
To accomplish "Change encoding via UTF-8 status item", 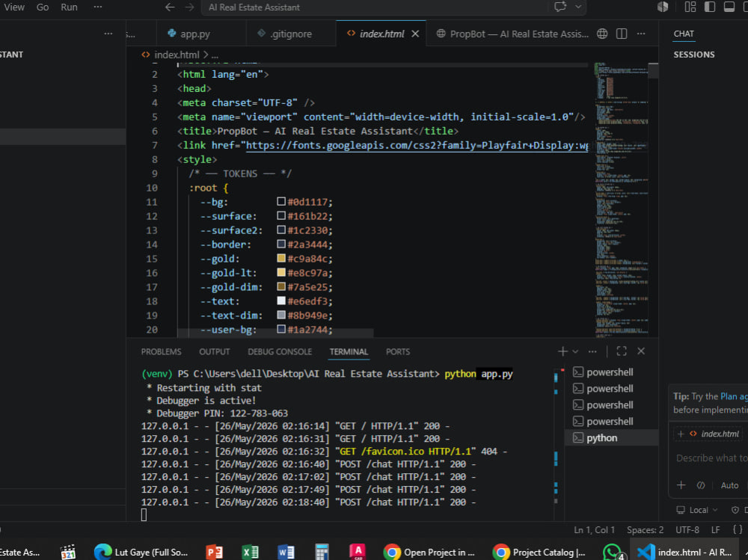I will 687,530.
